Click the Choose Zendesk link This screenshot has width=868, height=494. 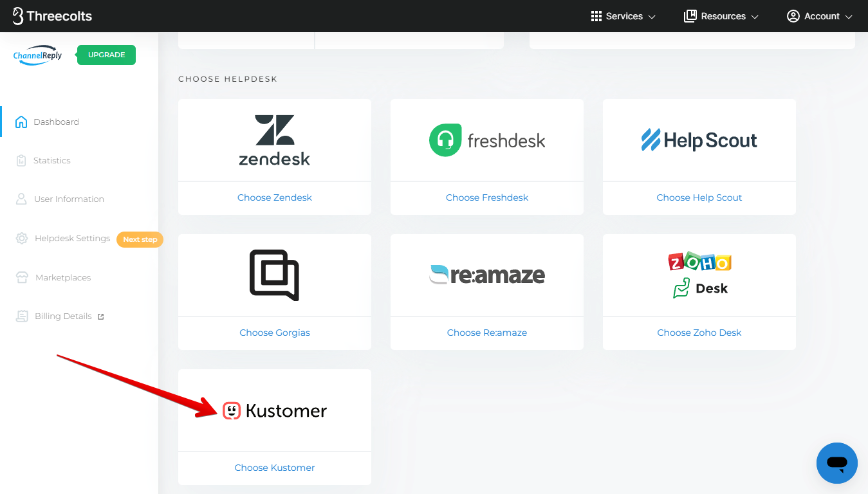pyautogui.click(x=275, y=197)
